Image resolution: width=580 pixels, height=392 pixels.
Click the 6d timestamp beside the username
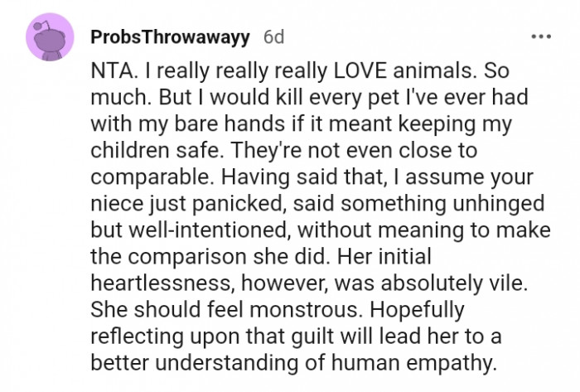pyautogui.click(x=273, y=36)
